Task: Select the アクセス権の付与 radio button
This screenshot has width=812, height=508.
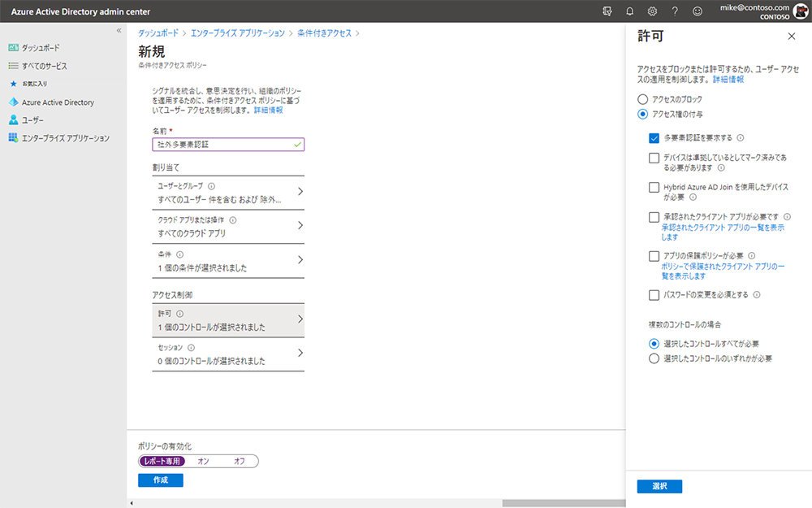Action: (642, 114)
